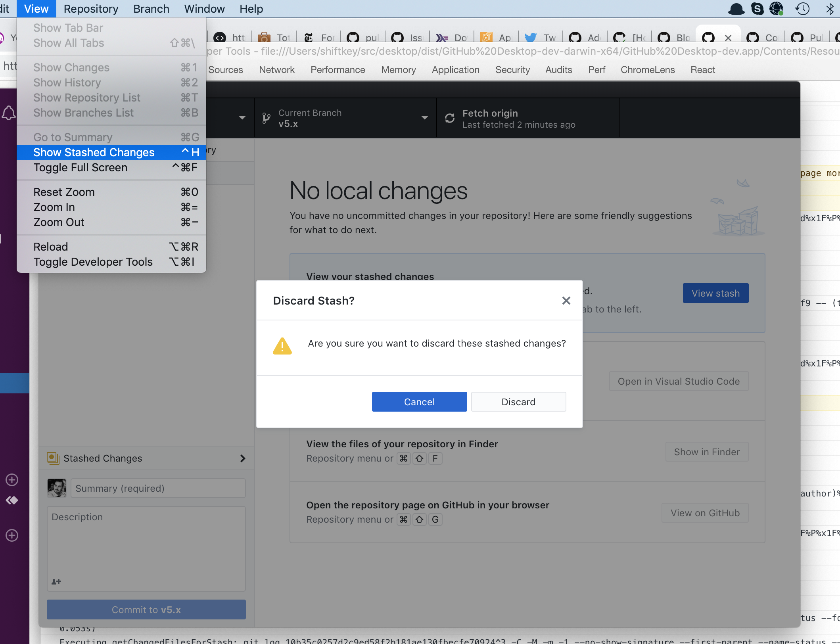Click the Fetch origin sync icon
840x644 pixels.
(x=449, y=118)
